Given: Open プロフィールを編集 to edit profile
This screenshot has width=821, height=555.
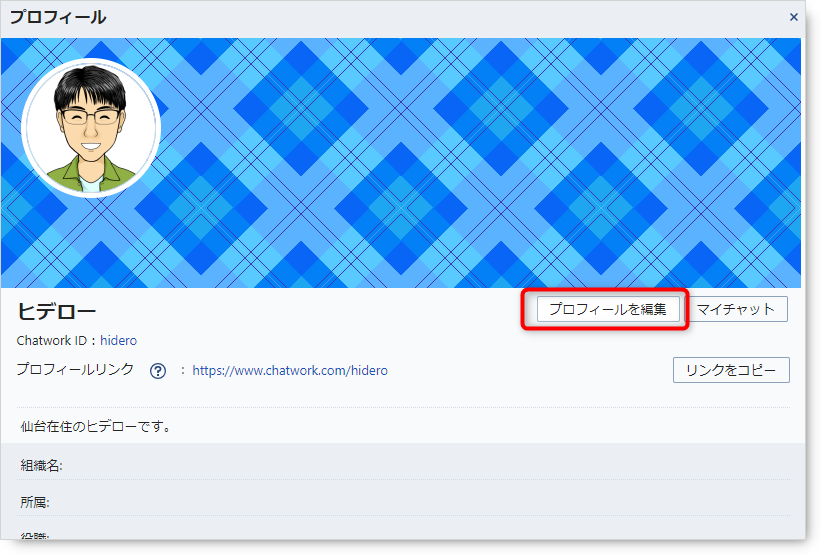Looking at the screenshot, I should [x=607, y=309].
